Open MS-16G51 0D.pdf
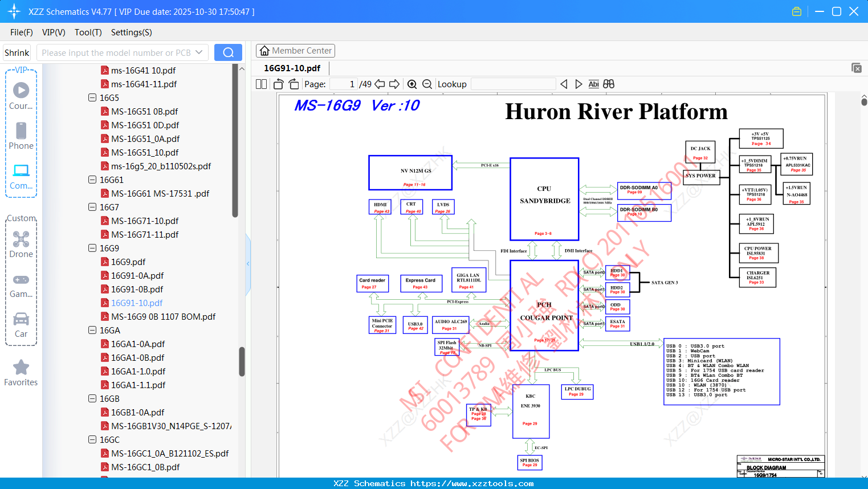This screenshot has width=868, height=489. tap(145, 125)
